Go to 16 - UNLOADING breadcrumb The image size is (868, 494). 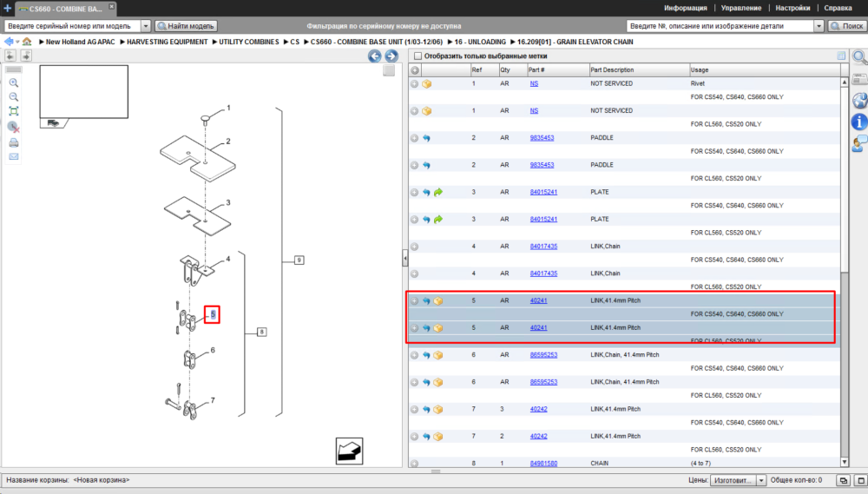[x=480, y=42]
